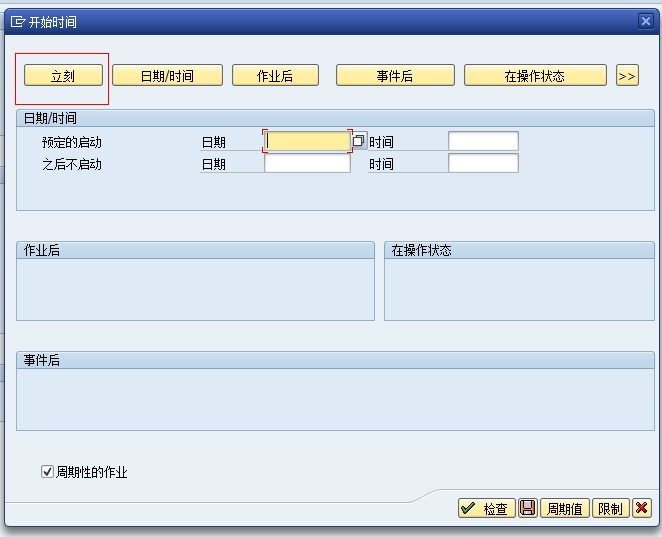Choose the 事件后 (After event) button
The height and width of the screenshot is (537, 662).
395,76
